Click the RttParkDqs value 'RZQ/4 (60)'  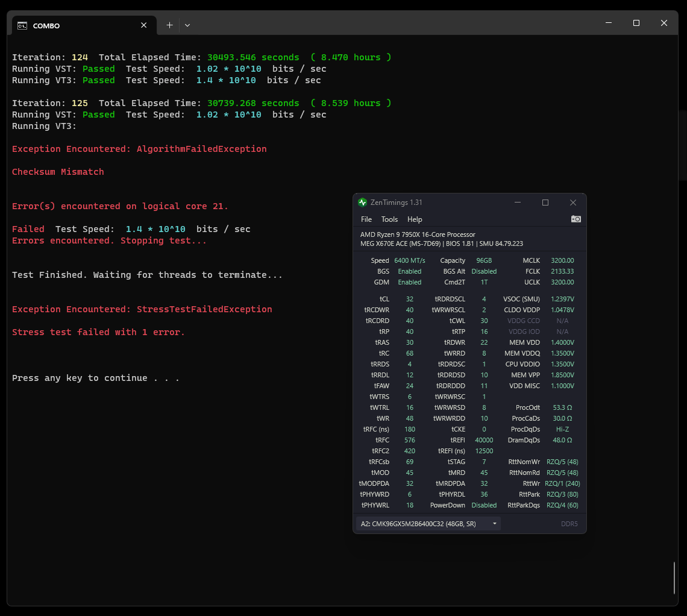pyautogui.click(x=562, y=506)
